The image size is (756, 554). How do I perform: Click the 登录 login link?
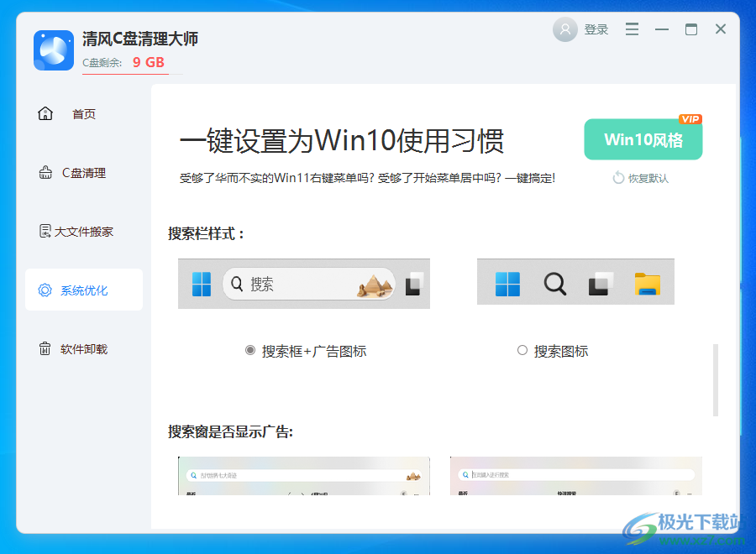pyautogui.click(x=596, y=29)
